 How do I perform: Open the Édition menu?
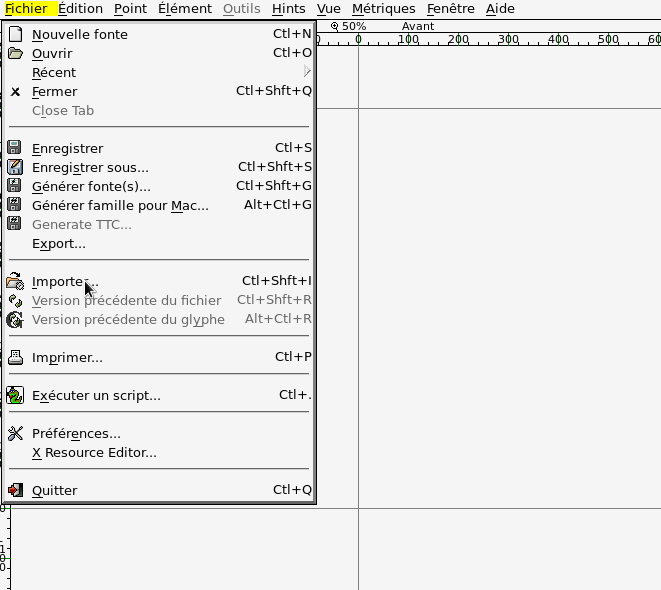80,9
